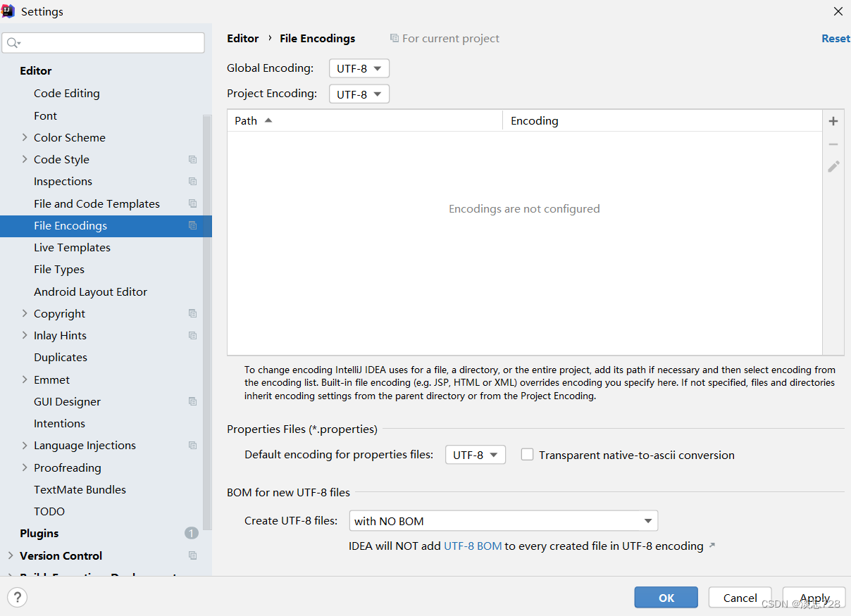Expand the Color Scheme tree node
Image resolution: width=851 pixels, height=616 pixels.
point(25,137)
